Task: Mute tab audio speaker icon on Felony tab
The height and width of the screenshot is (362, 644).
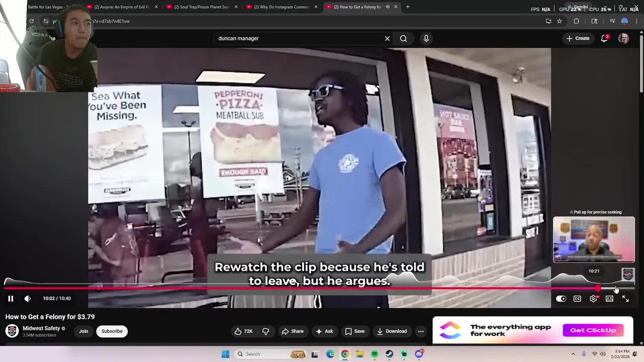Action: click(x=387, y=7)
